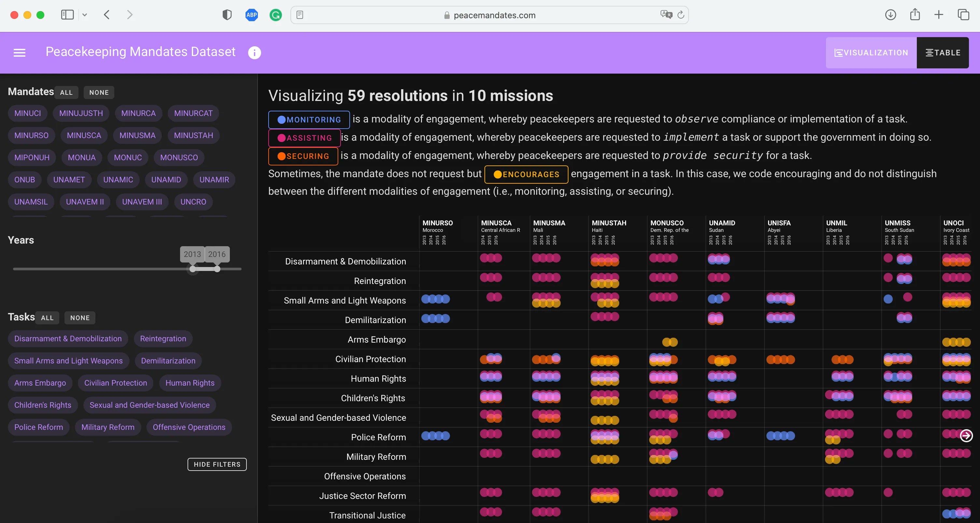Click the 2016 year slider handle
The image size is (980, 523).
217,269
